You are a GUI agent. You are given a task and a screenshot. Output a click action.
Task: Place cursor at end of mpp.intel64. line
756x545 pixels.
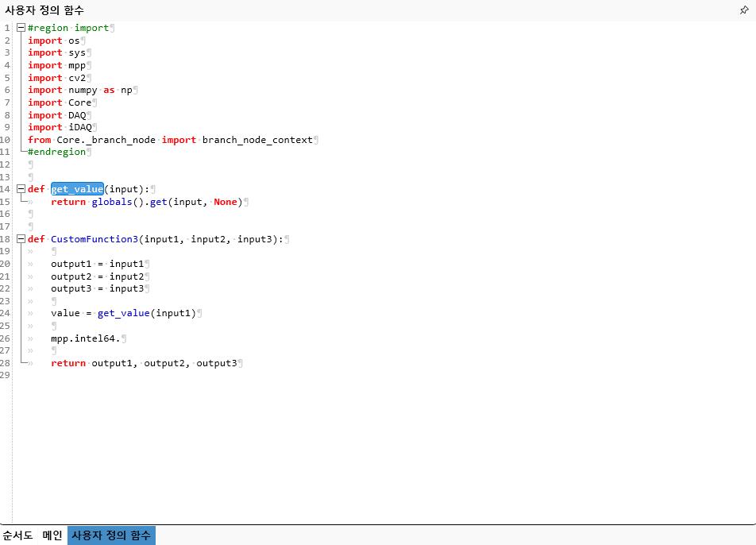pyautogui.click(x=121, y=338)
